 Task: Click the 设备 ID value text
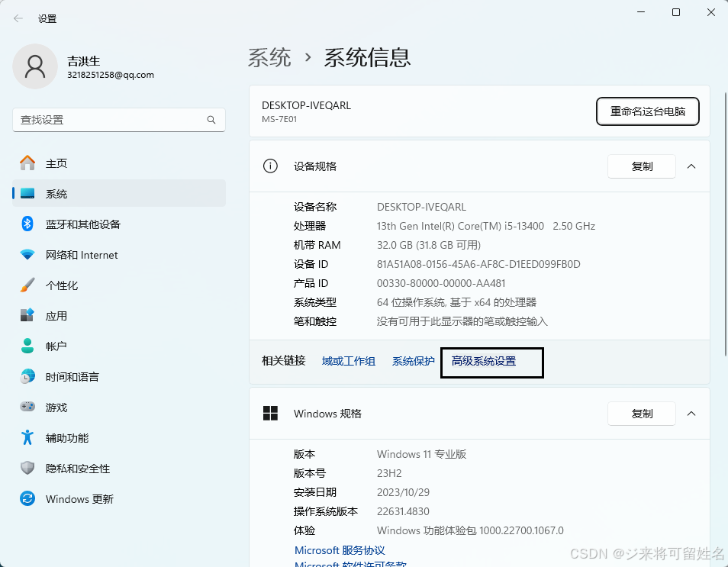tap(478, 264)
